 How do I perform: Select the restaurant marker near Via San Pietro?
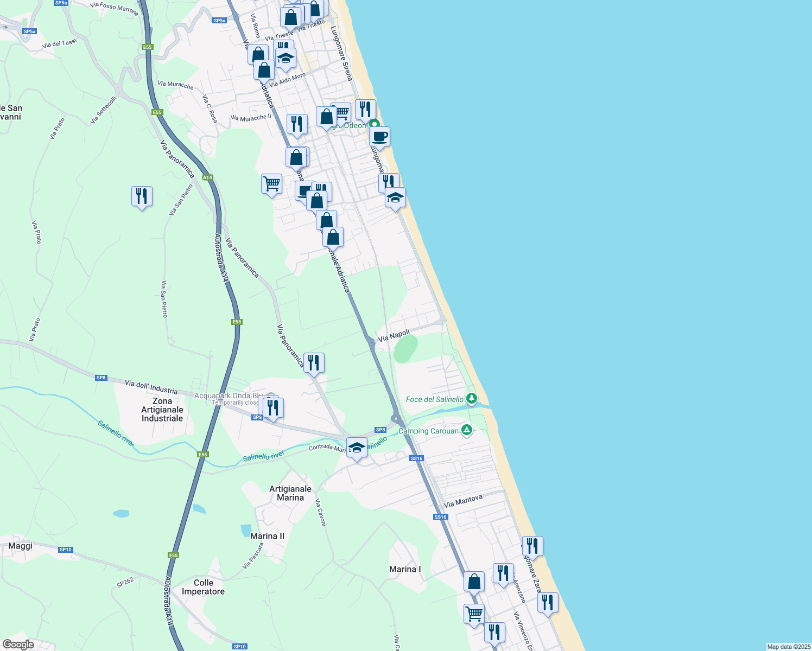click(x=142, y=194)
